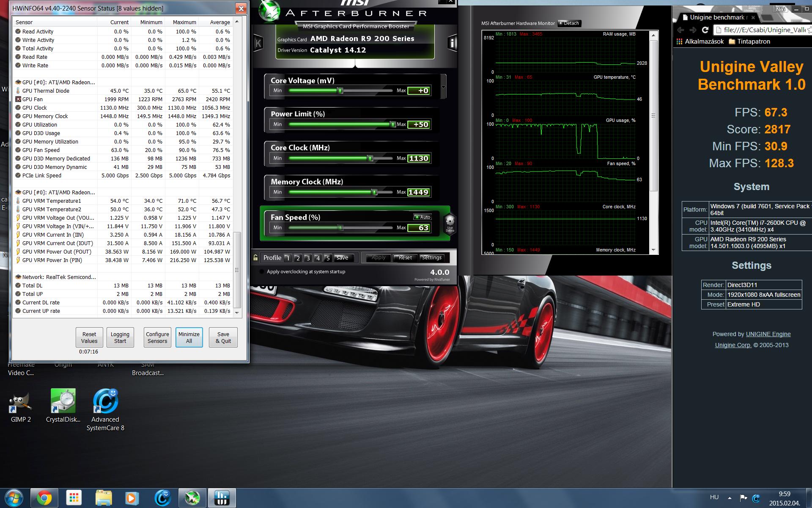This screenshot has width=812, height=508.
Task: Switch to the Unigine benchmark Chrome tab
Action: tap(719, 17)
